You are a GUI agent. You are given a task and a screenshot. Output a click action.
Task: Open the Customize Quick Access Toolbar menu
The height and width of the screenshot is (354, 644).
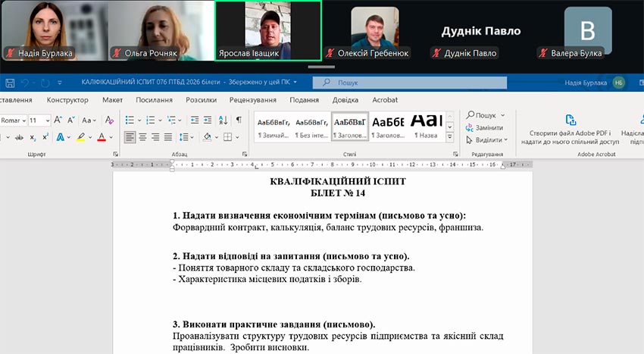point(60,83)
